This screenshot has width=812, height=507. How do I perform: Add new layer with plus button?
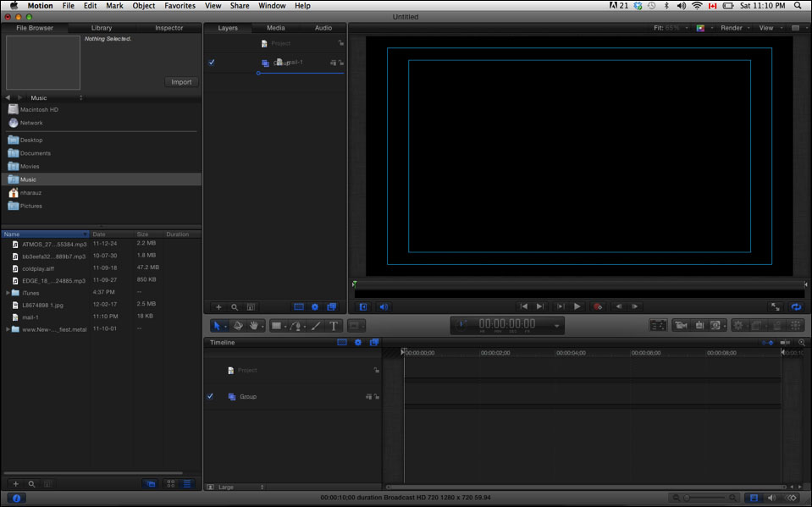218,306
